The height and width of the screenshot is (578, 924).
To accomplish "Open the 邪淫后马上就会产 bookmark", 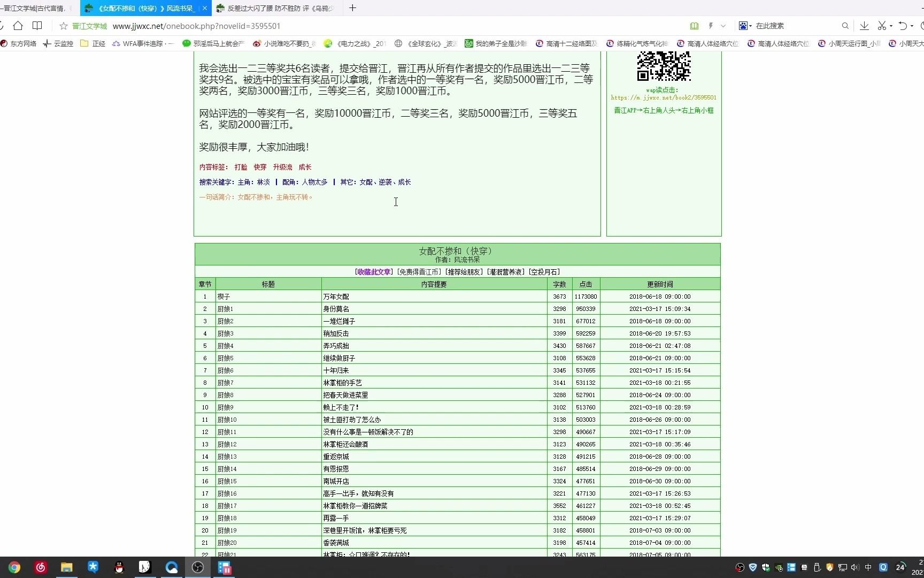I will 213,44.
